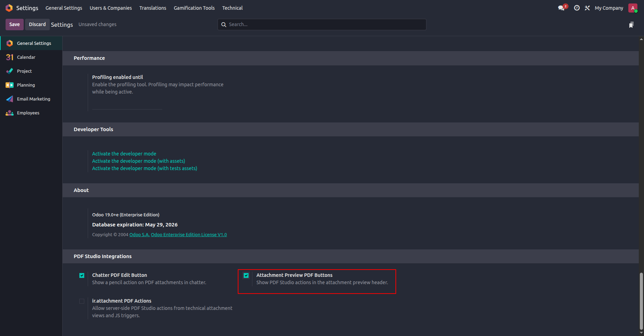
Task: Open Employees settings in the sidebar
Action: (31, 113)
